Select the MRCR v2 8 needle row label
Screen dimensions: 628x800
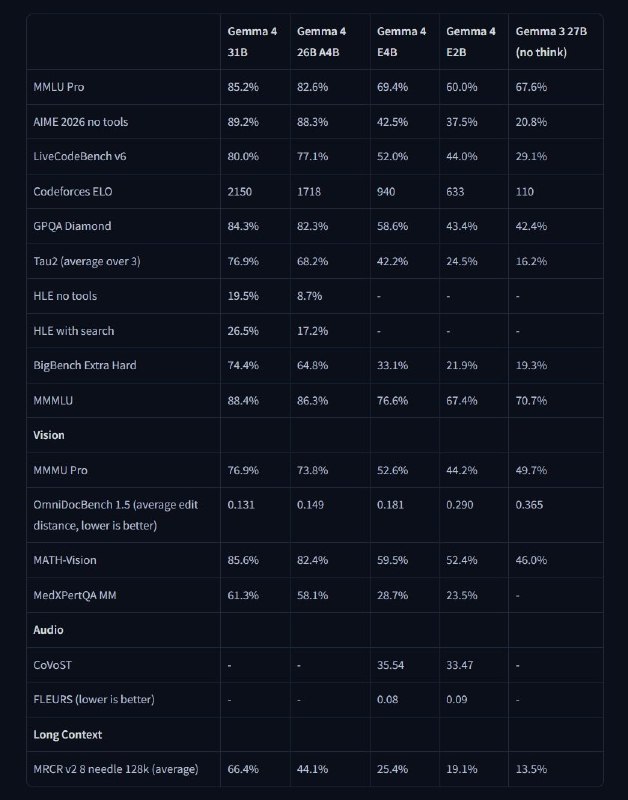pyautogui.click(x=116, y=769)
